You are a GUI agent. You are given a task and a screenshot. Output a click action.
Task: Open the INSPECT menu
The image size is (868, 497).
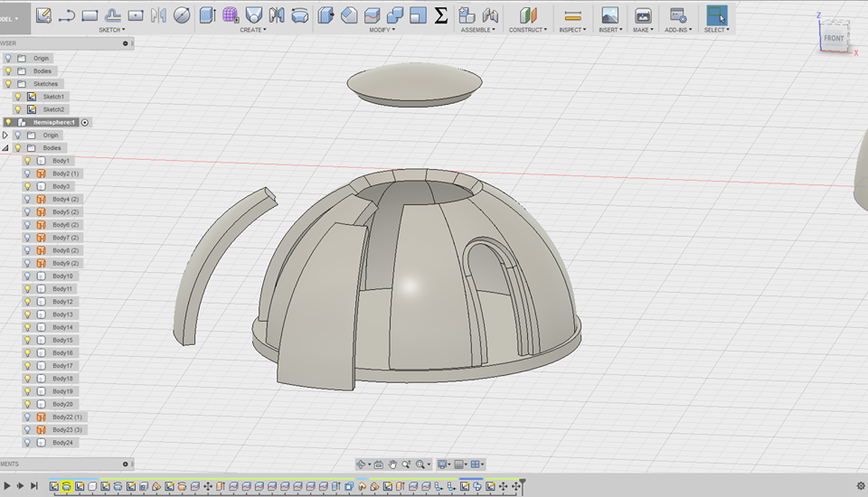(x=572, y=30)
